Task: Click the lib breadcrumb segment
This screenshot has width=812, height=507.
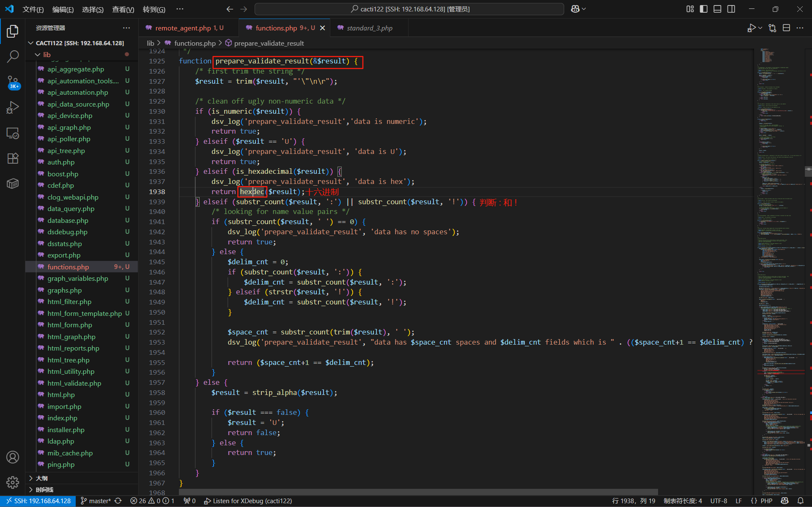Action: tap(151, 43)
